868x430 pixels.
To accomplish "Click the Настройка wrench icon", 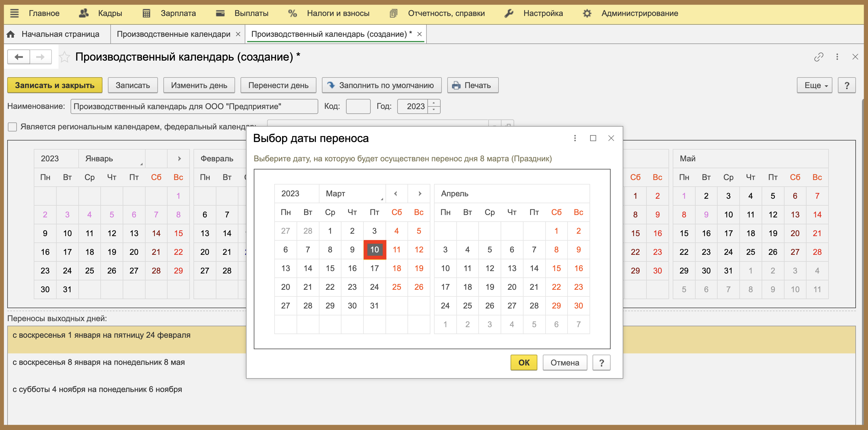I will point(509,14).
